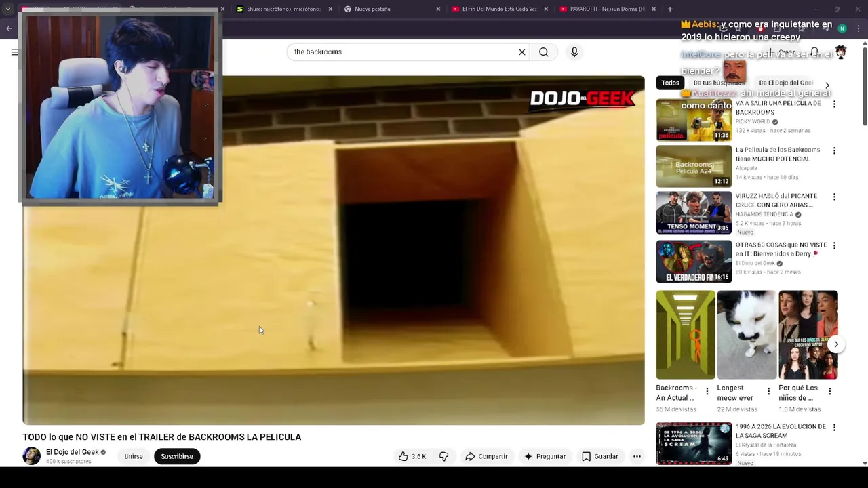Open VA A SALIR UNA PELICULA thumbnail
The image size is (868, 488).
(694, 120)
